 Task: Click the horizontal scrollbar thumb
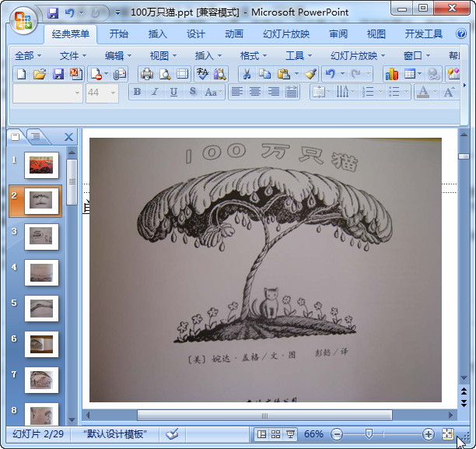[x=264, y=415]
